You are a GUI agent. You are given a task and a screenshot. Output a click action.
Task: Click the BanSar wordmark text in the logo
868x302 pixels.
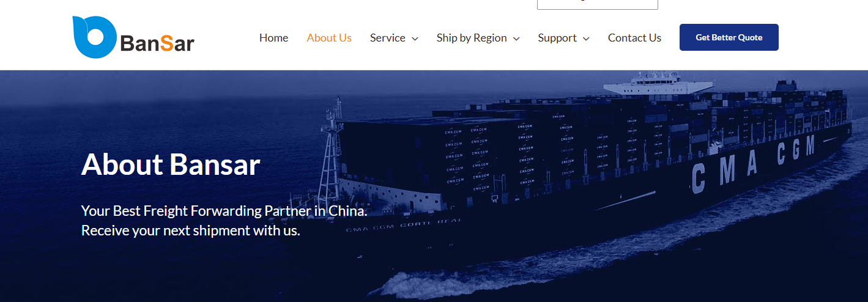tap(157, 43)
